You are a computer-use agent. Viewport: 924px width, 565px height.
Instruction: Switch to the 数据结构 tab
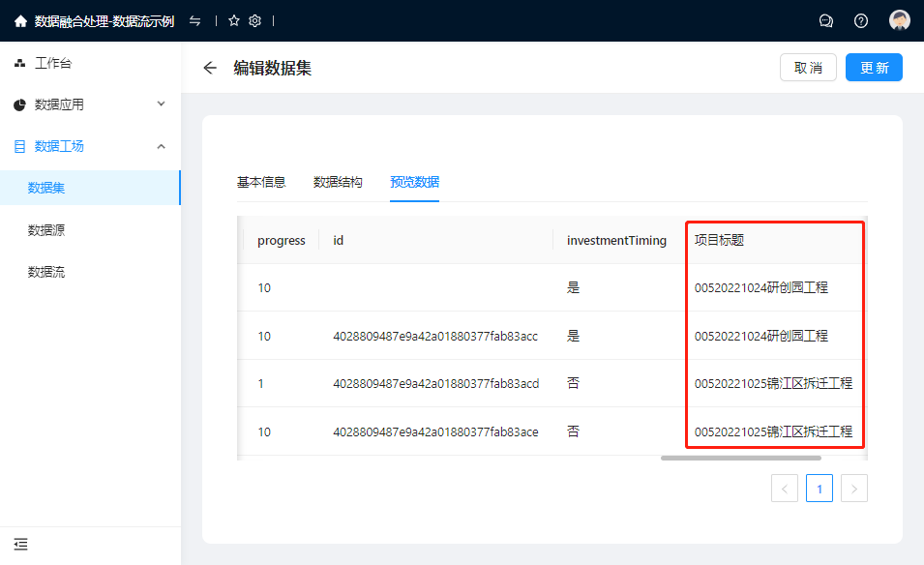tap(338, 182)
